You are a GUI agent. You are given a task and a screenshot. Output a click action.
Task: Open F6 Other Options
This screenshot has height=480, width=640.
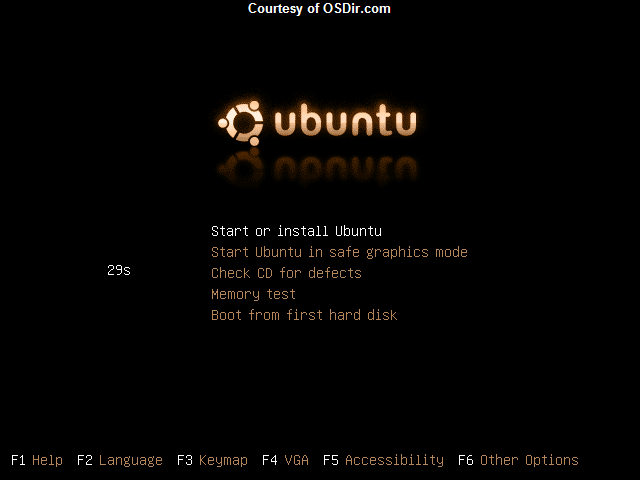coord(518,460)
